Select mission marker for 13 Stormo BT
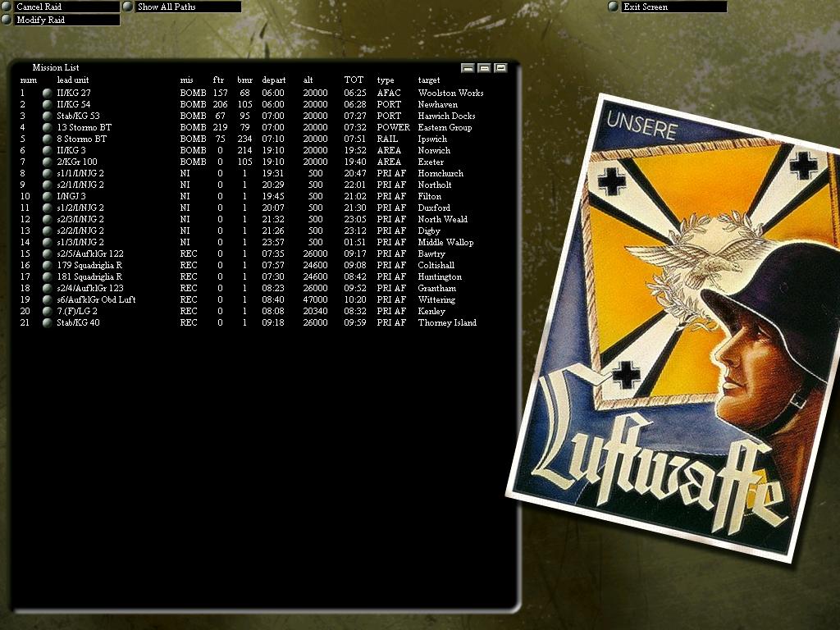 [47, 127]
